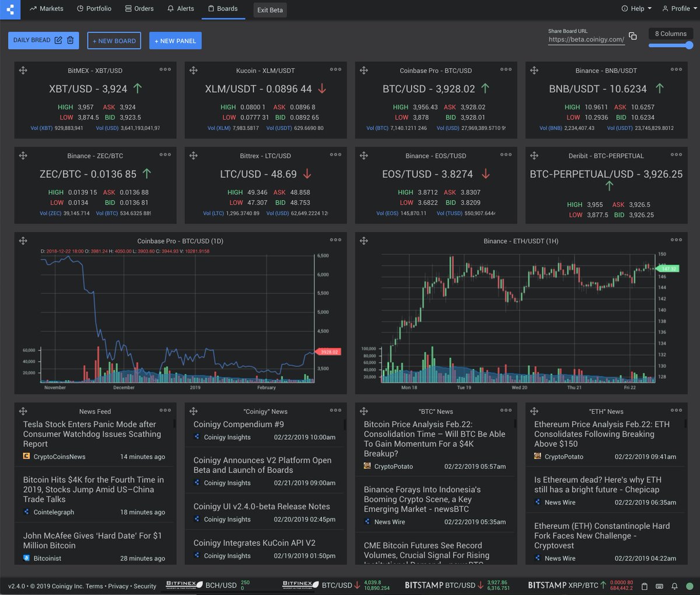Grab move handle of "ETH" News panel

pos(534,411)
